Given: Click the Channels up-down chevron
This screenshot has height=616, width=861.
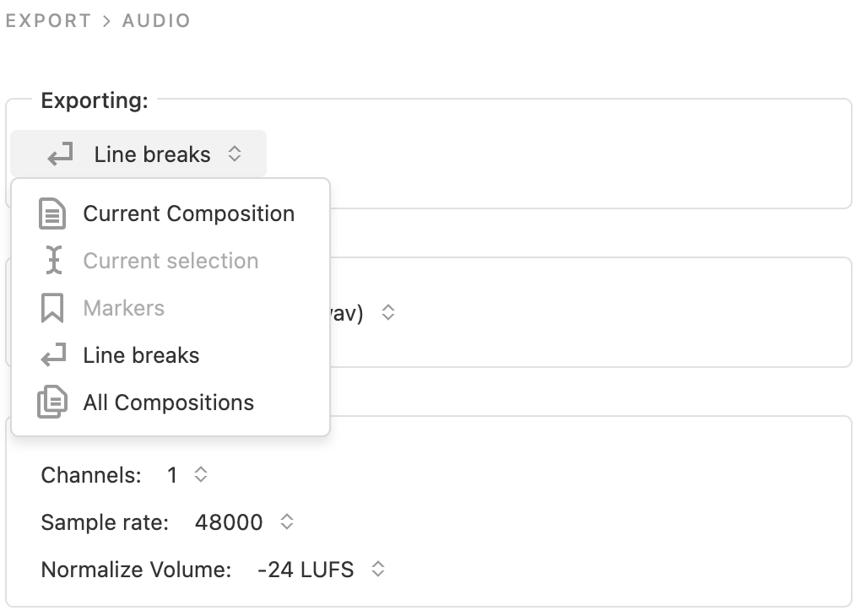Looking at the screenshot, I should tap(201, 475).
